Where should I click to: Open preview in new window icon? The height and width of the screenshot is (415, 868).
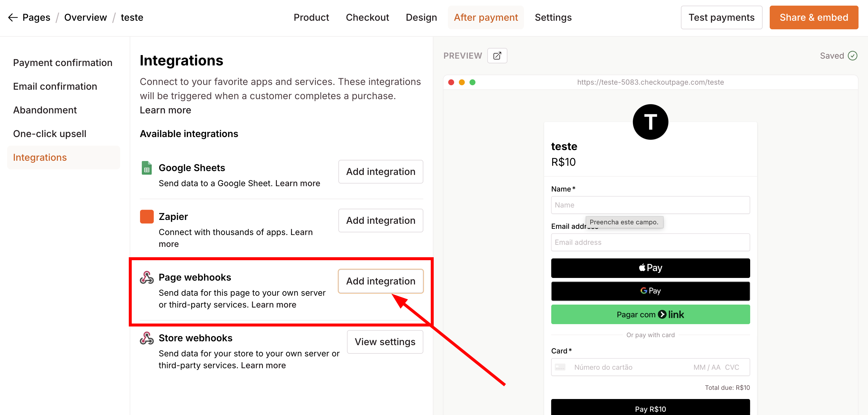click(x=497, y=56)
